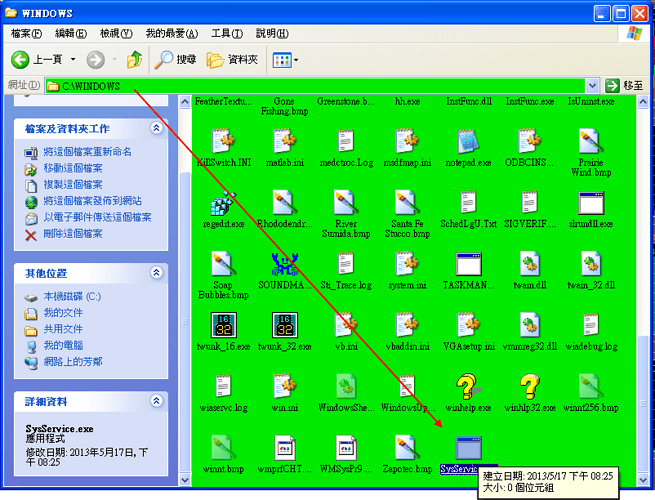Viewport: 655px width, 500px height.
Task: Toggle the Folders (資料夾) pane button
Action: coord(233,60)
